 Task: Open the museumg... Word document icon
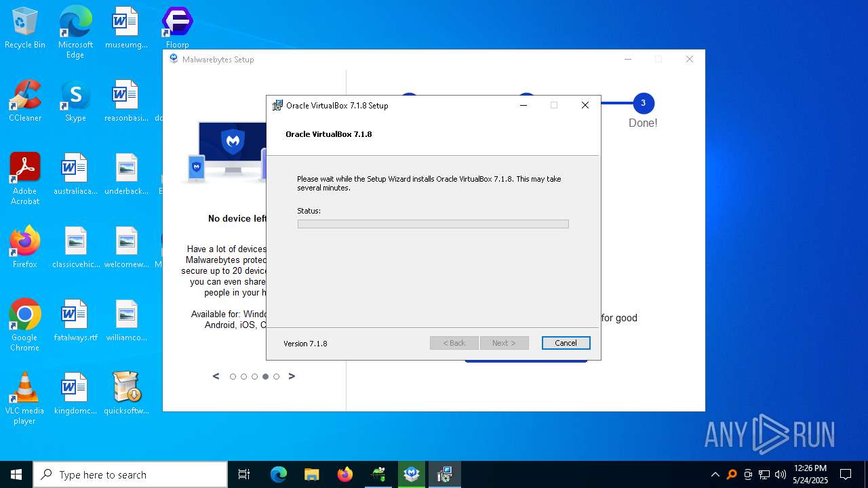pyautogui.click(x=126, y=28)
